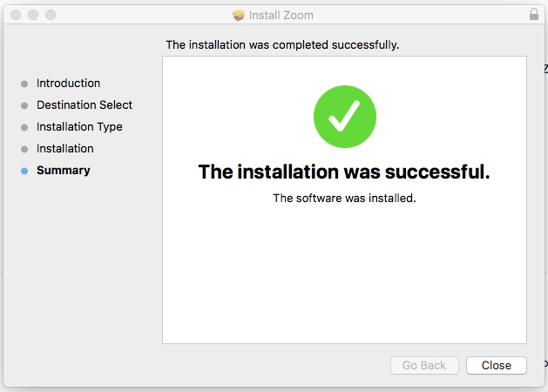Click "The installation was successful." heading
The width and height of the screenshot is (548, 392).
344,172
